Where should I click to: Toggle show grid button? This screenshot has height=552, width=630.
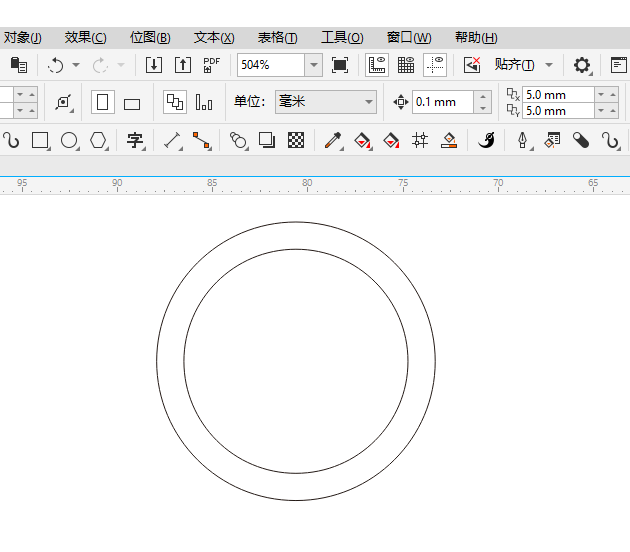[406, 65]
